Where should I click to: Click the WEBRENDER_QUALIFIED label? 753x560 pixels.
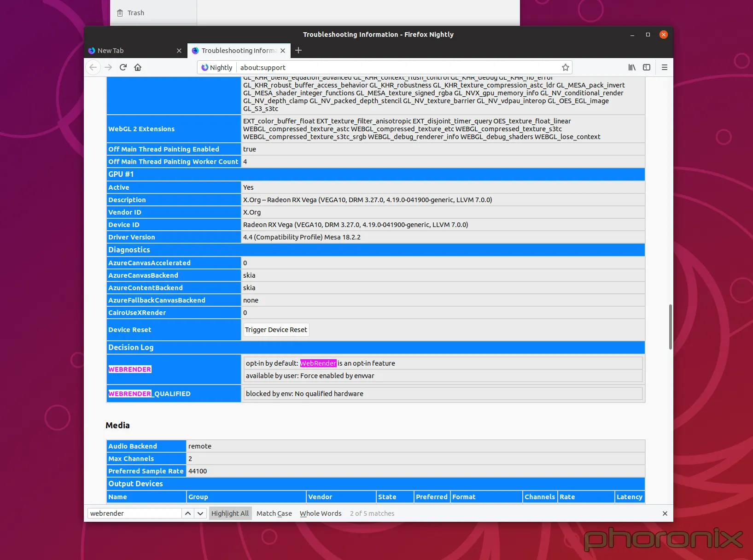tap(149, 394)
